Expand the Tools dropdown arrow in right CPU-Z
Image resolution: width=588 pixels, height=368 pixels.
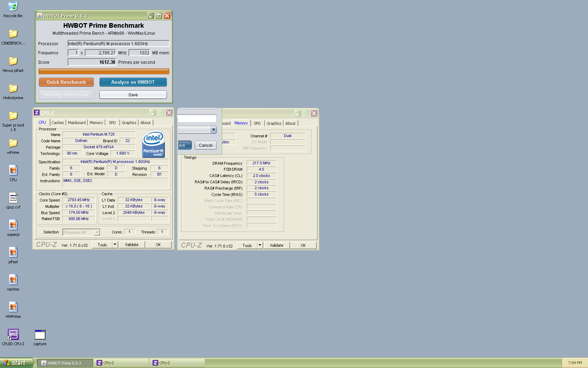(x=260, y=245)
